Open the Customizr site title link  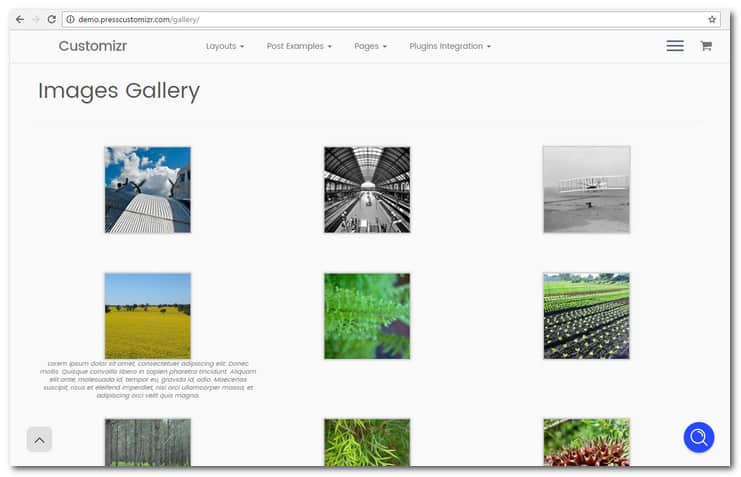(x=93, y=46)
